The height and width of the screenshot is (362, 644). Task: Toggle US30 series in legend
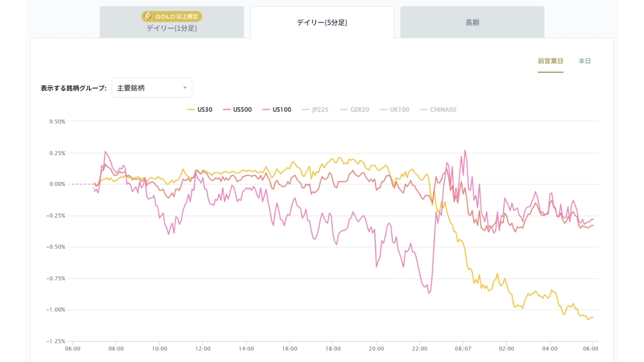click(x=200, y=110)
